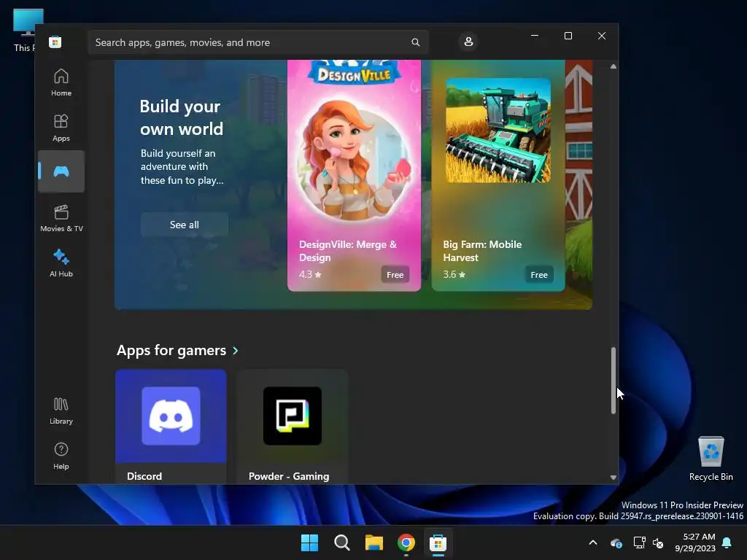Expand Apps for gamers chevron arrow
The height and width of the screenshot is (560, 747).
click(x=236, y=351)
